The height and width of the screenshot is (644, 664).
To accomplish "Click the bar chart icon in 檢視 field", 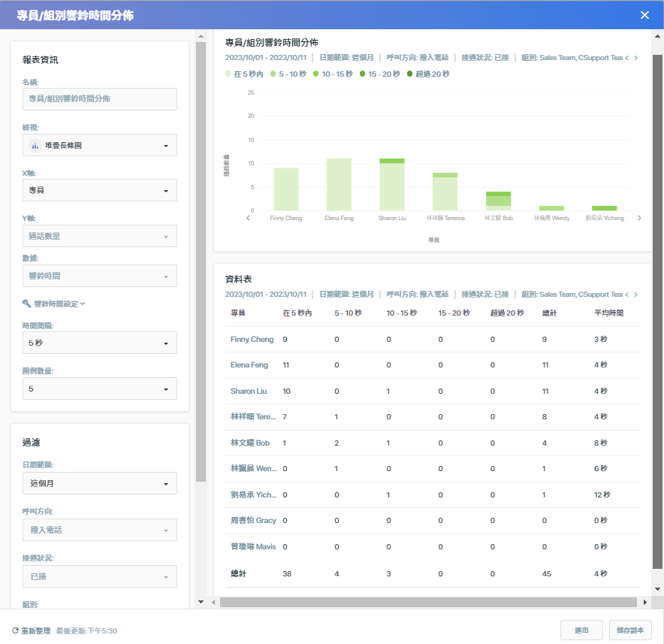I will point(35,145).
